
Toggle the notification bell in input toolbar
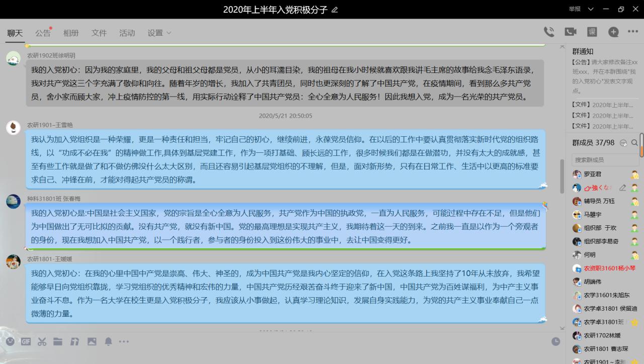(x=108, y=341)
